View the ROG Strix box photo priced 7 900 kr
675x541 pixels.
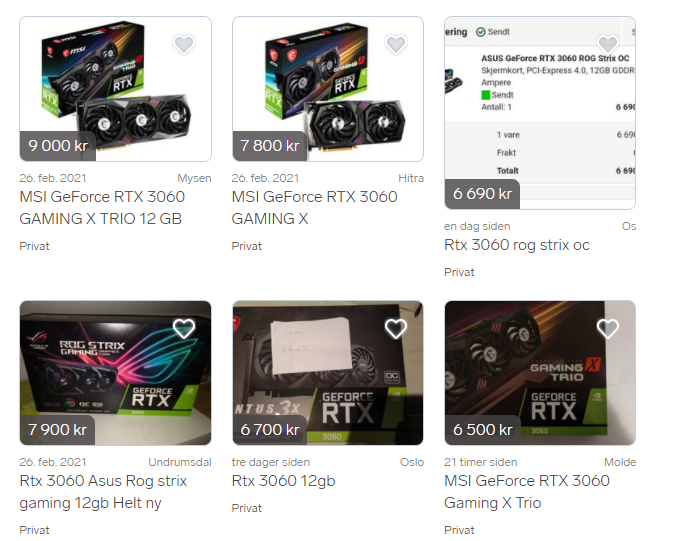115,373
